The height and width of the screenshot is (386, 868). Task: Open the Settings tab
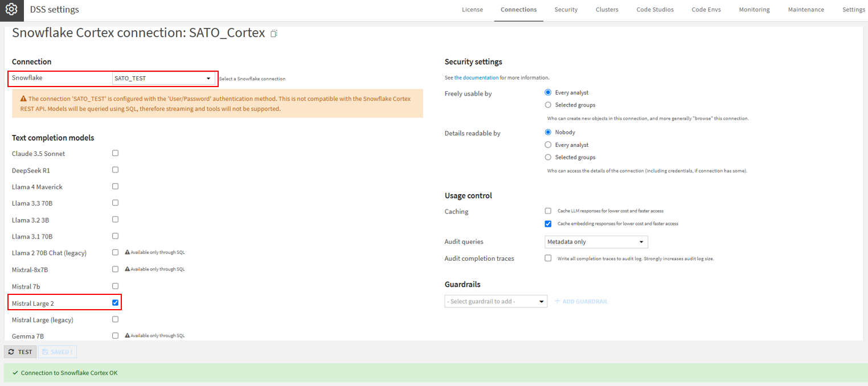tap(853, 10)
